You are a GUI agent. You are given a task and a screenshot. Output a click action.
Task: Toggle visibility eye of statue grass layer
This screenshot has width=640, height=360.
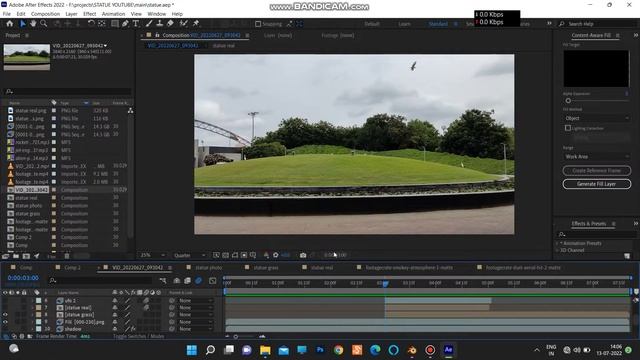point(5,315)
